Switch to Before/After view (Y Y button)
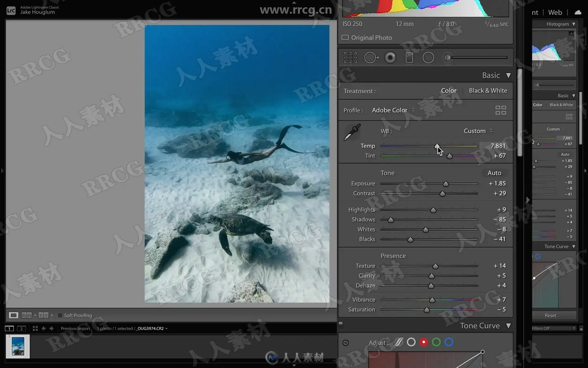The image size is (588, 368). [43, 315]
